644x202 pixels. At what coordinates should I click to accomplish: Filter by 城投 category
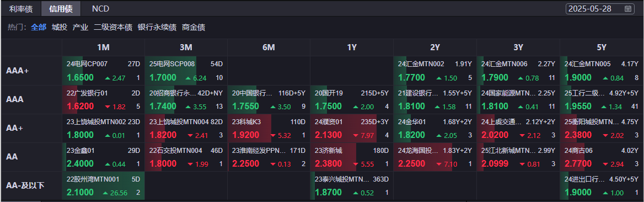pos(60,28)
